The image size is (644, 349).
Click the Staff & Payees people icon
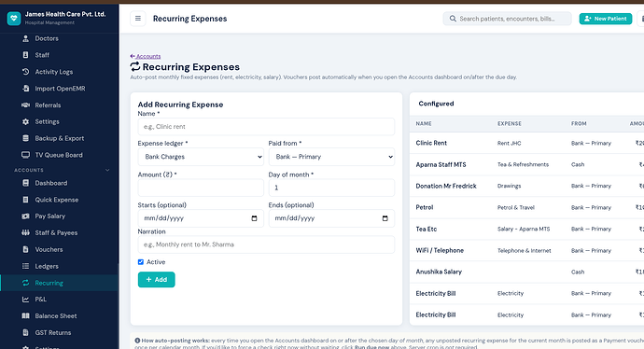click(25, 232)
